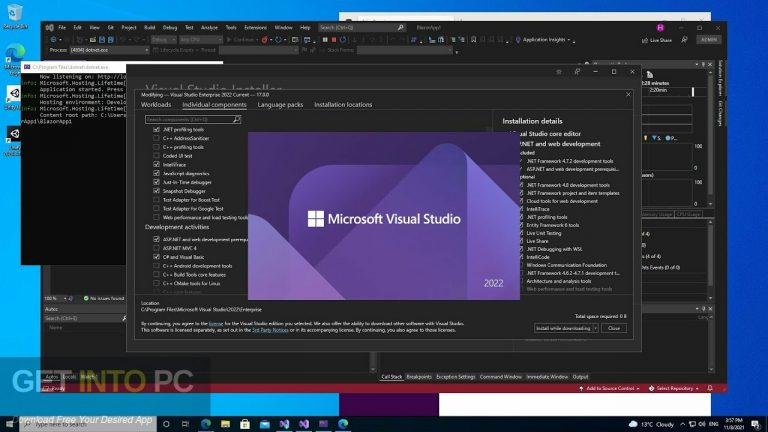Open the Extensions menu
Screen dimensions: 768x432
255,28
